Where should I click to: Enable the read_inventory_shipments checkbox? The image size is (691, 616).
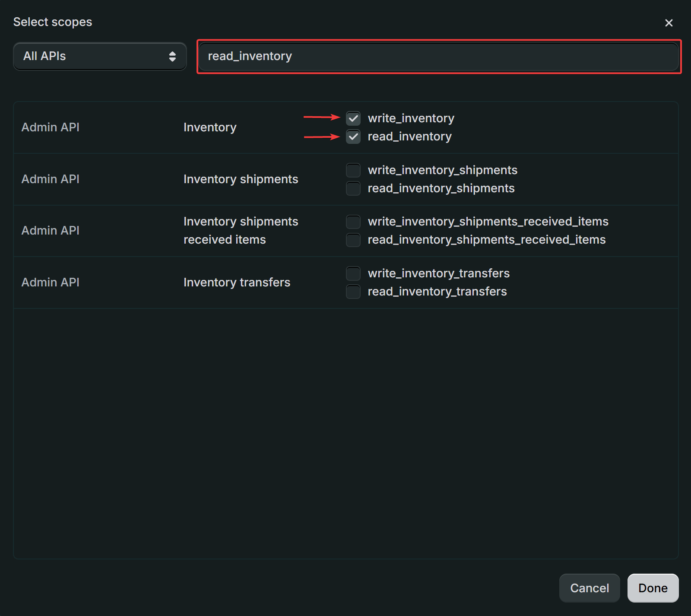point(353,188)
